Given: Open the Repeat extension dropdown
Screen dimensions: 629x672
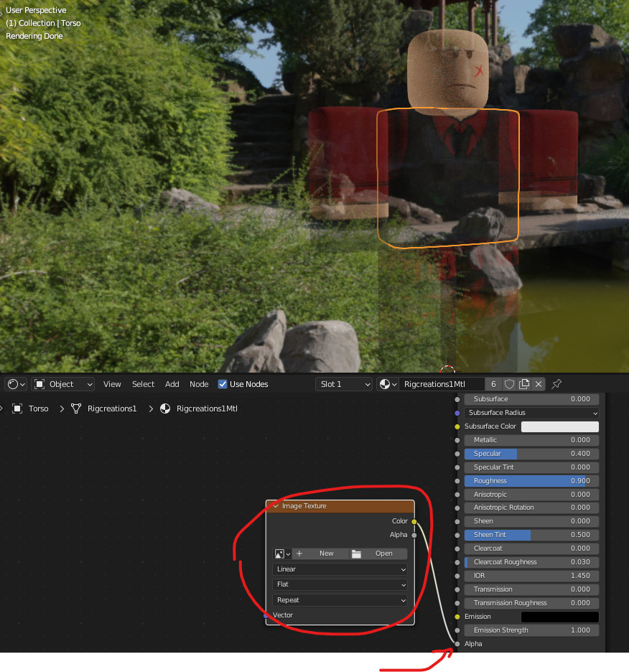Looking at the screenshot, I should pyautogui.click(x=340, y=600).
